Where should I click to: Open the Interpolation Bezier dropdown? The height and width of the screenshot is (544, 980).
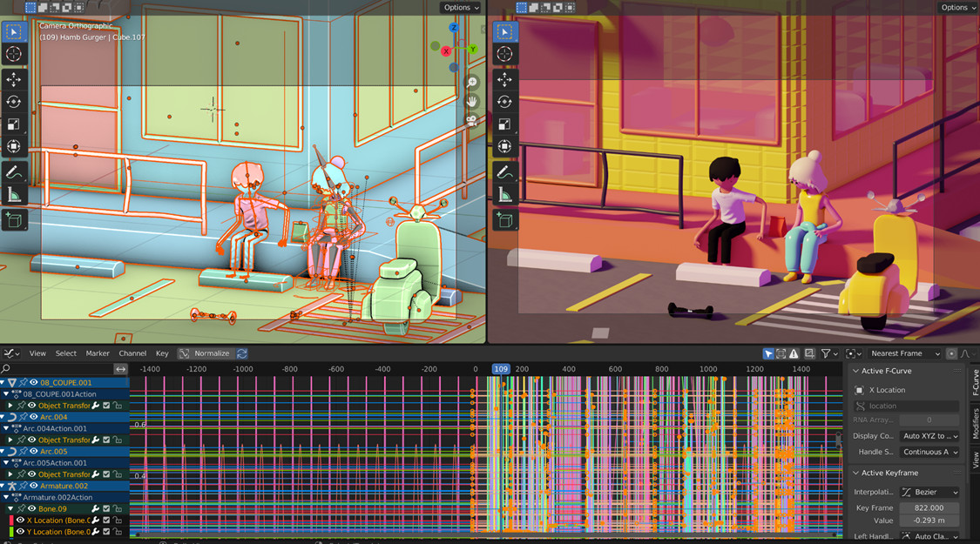[929, 492]
